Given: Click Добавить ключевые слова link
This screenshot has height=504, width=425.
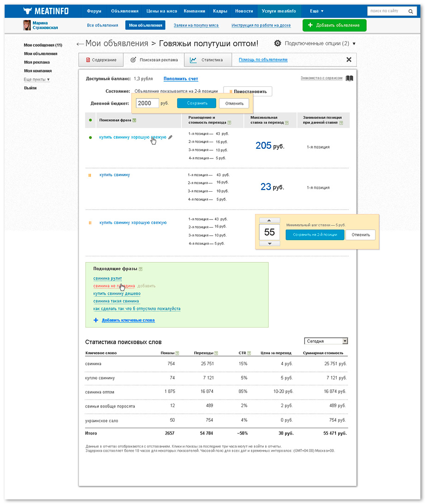Looking at the screenshot, I should pyautogui.click(x=128, y=320).
